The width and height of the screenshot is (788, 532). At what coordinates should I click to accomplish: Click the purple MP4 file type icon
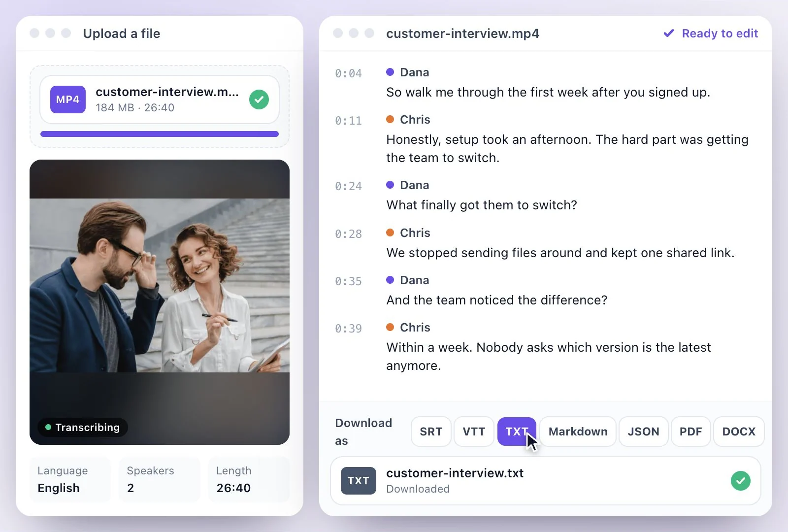point(68,100)
